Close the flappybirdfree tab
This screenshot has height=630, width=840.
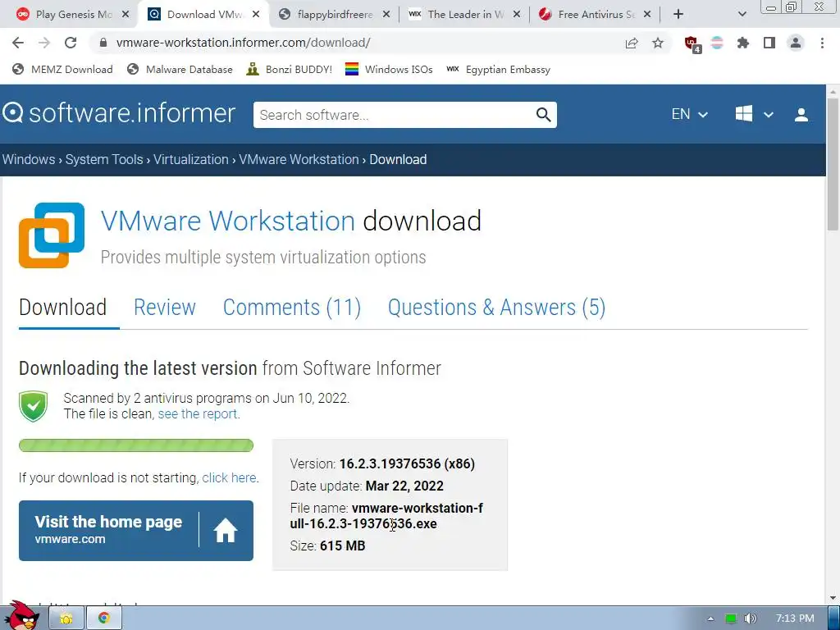(386, 15)
